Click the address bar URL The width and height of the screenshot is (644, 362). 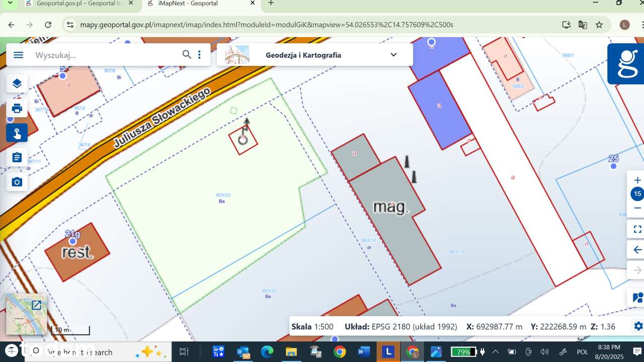click(267, 25)
